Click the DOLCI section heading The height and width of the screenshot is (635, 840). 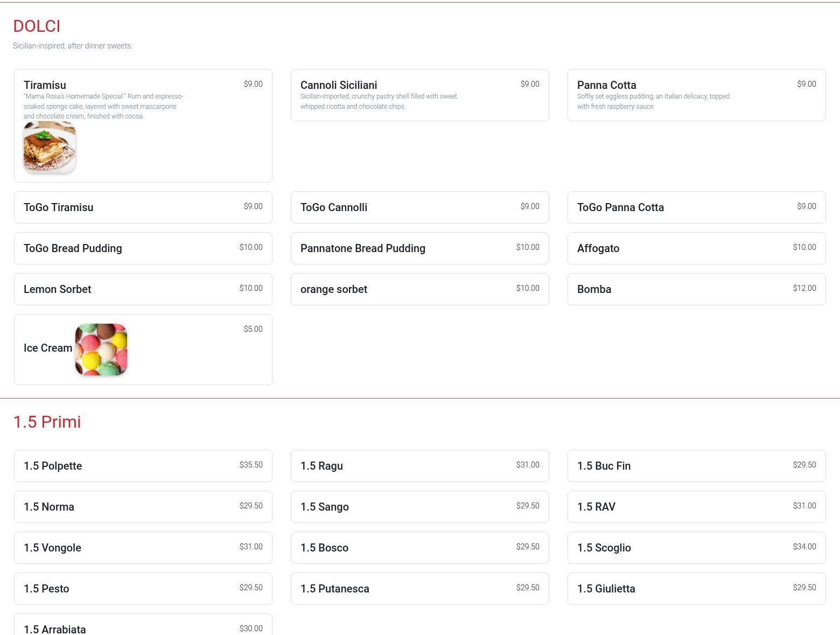(x=37, y=26)
